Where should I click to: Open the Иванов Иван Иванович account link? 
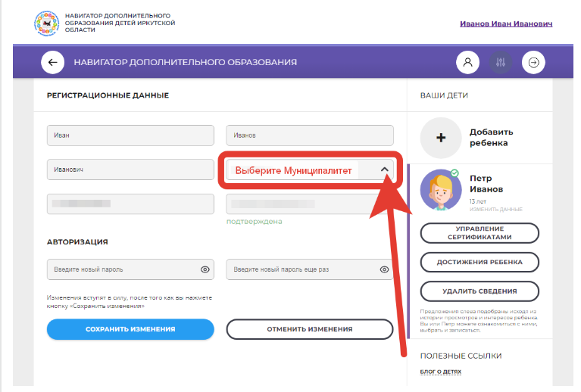click(506, 23)
